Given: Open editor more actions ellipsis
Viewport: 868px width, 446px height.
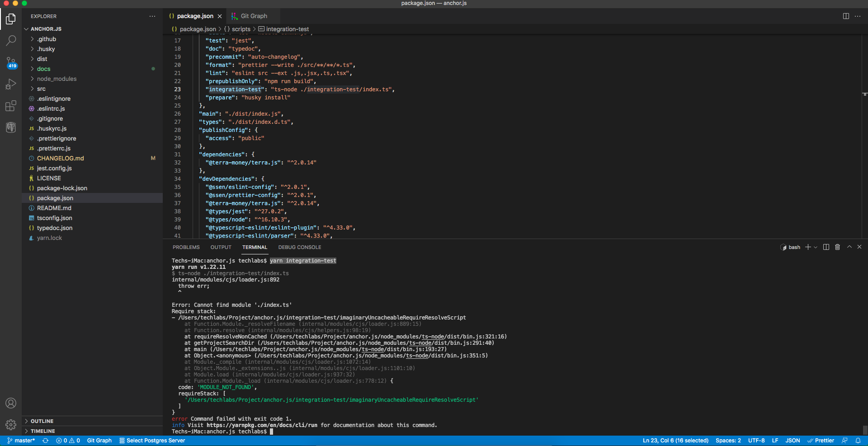Looking at the screenshot, I should click(858, 16).
